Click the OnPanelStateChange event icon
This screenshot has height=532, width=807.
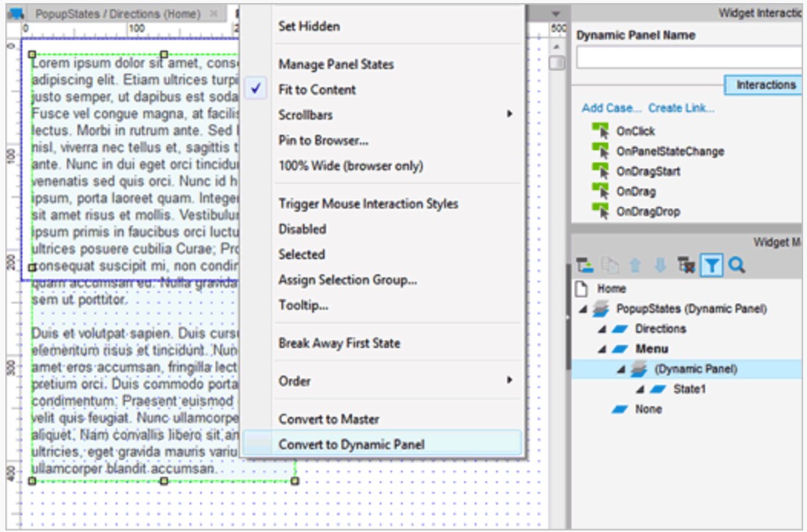pyautogui.click(x=599, y=151)
